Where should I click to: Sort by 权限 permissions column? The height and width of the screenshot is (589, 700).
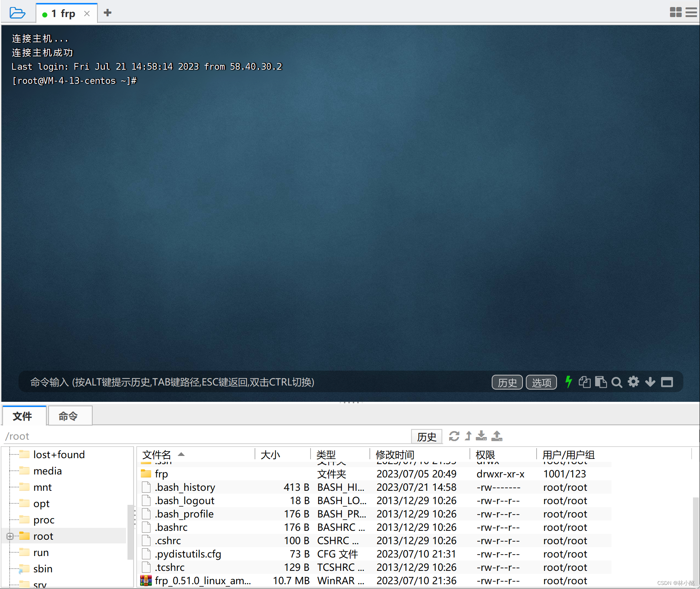[503, 454]
